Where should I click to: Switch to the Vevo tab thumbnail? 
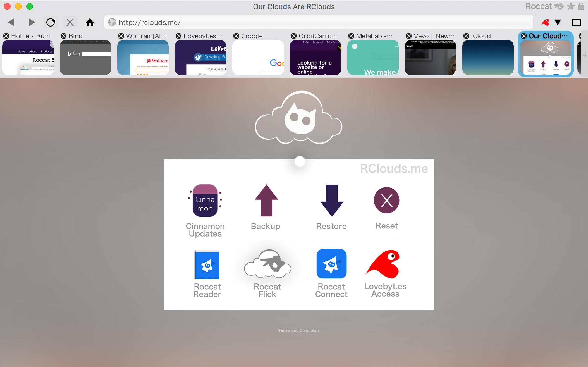(x=431, y=58)
